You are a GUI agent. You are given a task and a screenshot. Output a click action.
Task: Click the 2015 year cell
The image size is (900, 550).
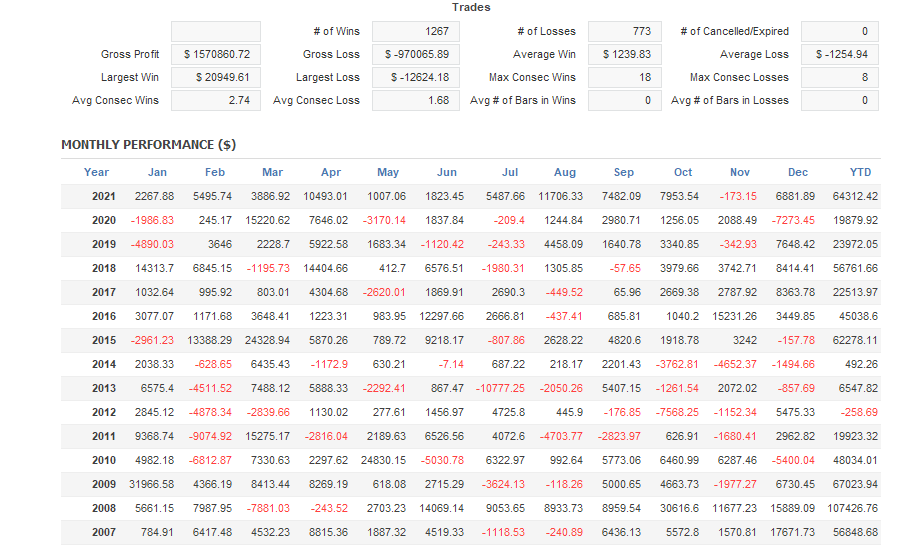[104, 340]
